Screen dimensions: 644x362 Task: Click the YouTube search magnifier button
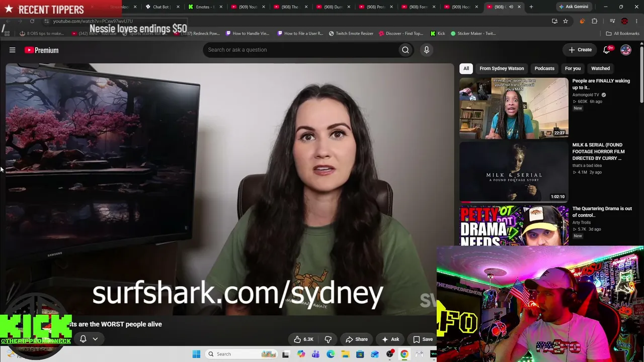(x=406, y=50)
